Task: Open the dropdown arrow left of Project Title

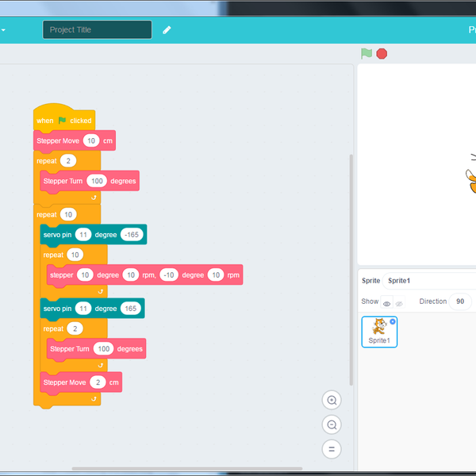Action: [2, 30]
